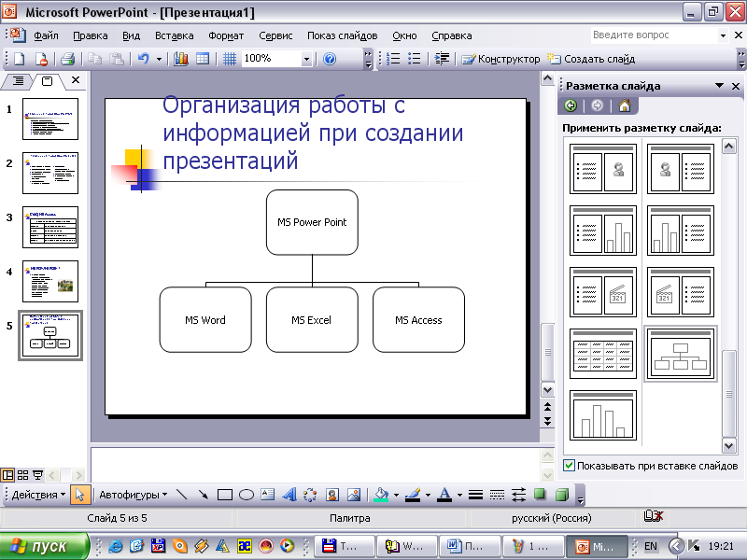Screen dimensions: 747x560
Task: Open the question box dropdown arrow
Action: (x=723, y=35)
